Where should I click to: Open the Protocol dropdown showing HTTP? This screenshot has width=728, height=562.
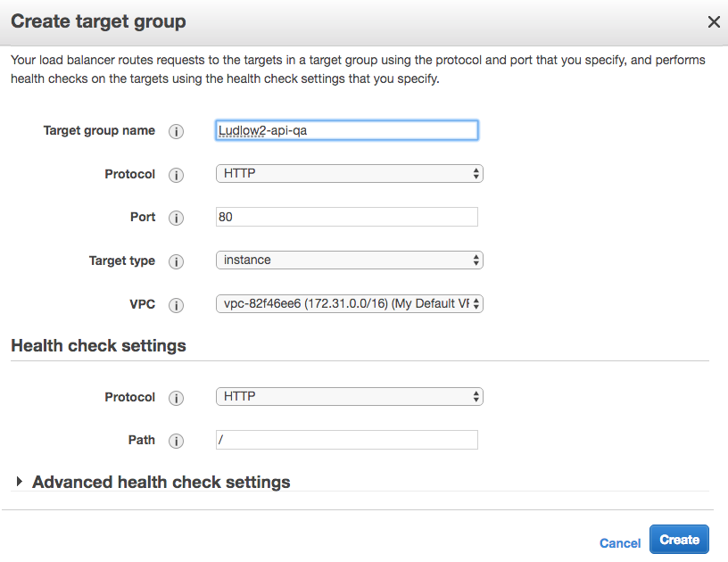348,174
